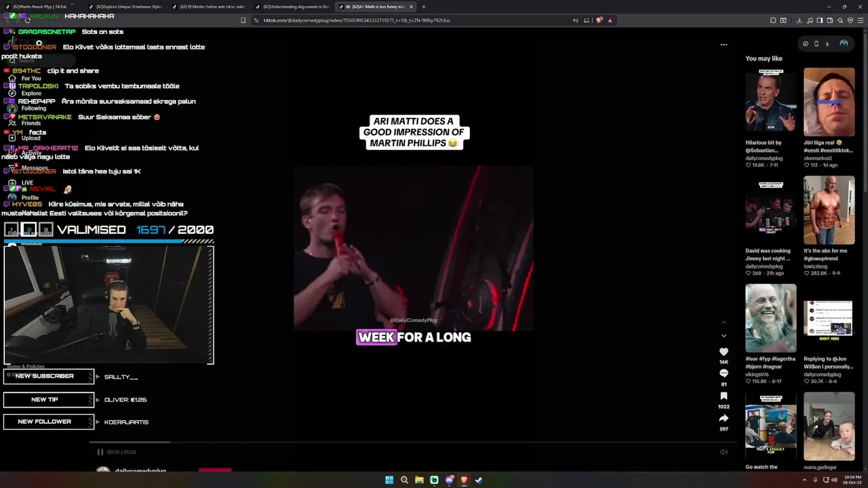
Task: Bookmark the video using the save icon
Action: pyautogui.click(x=724, y=396)
